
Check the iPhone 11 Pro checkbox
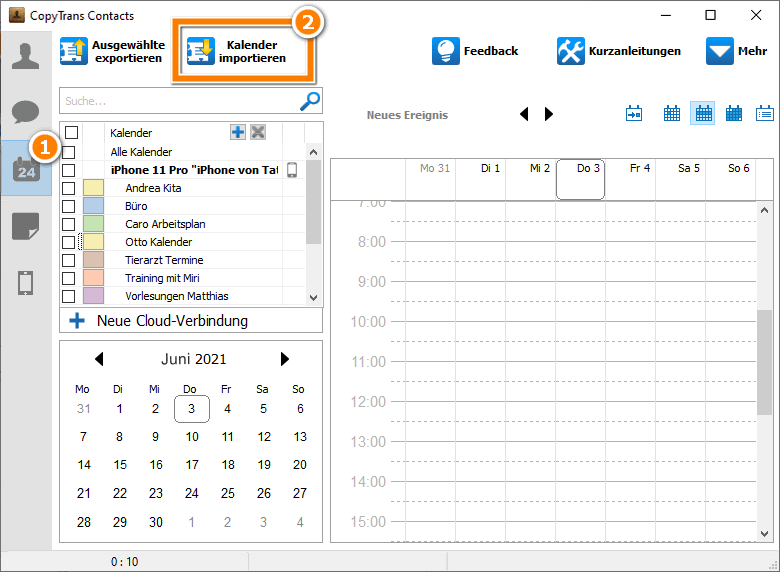coord(69,170)
